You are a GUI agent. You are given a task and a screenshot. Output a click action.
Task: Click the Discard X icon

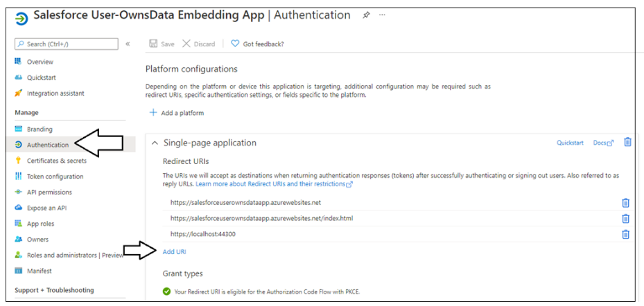186,44
